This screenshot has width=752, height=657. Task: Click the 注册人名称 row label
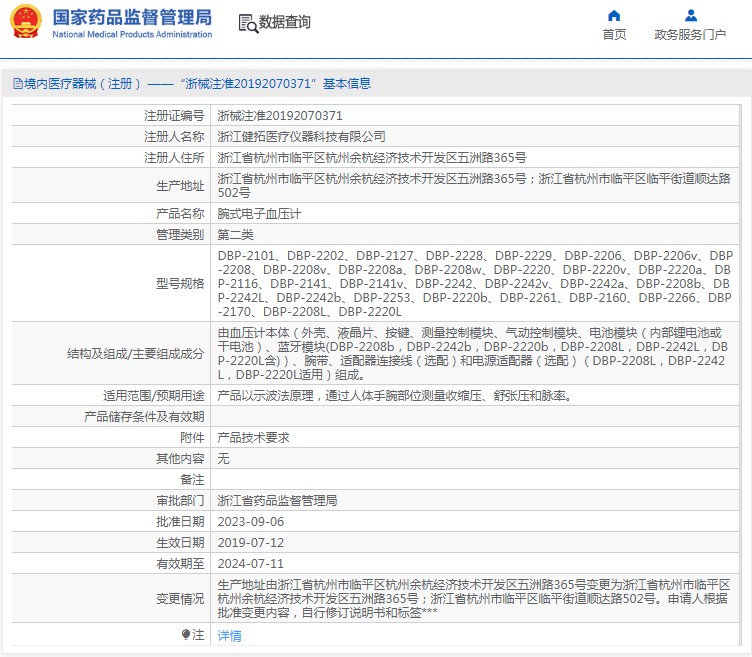click(174, 137)
